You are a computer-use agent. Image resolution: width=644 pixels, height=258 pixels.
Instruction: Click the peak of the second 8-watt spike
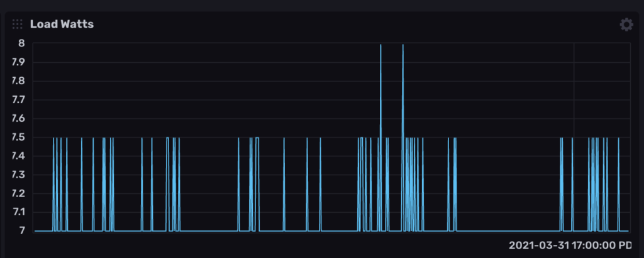(402, 45)
